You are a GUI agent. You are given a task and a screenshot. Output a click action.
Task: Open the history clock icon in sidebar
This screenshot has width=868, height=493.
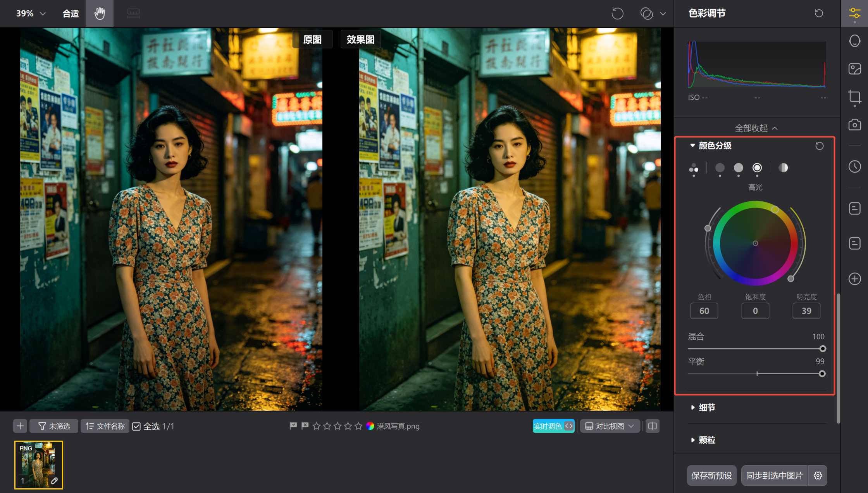(x=854, y=167)
